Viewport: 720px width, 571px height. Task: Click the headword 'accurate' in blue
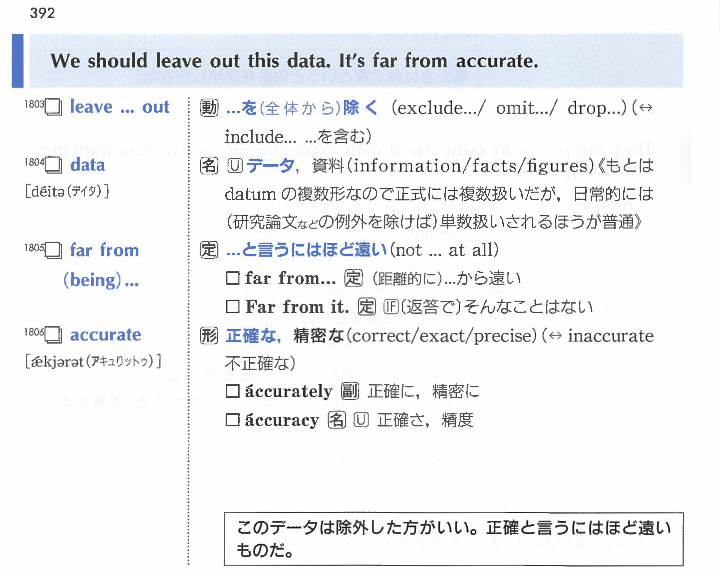(105, 335)
